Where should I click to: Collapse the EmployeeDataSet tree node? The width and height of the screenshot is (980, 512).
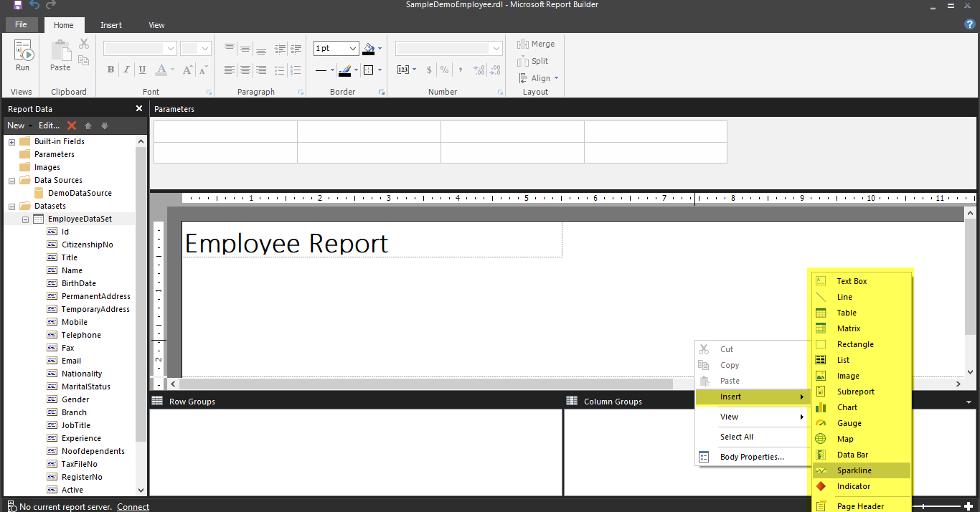(x=25, y=219)
